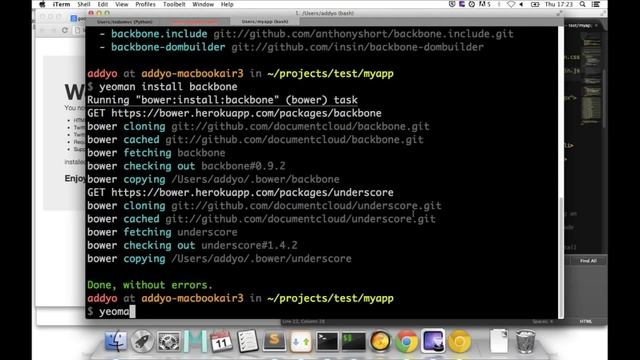This screenshot has width=640, height=360.
Task: Open the iTerm application menu
Action: (x=61, y=4)
